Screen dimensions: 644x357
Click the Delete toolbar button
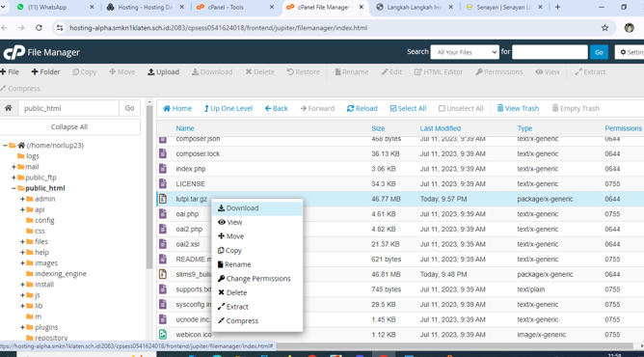260,72
